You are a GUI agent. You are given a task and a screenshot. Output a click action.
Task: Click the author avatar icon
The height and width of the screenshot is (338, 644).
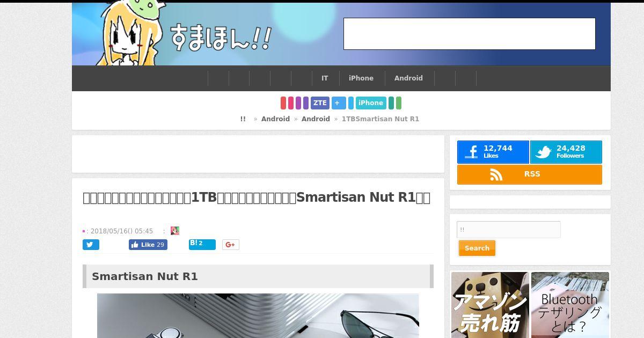[x=175, y=231]
